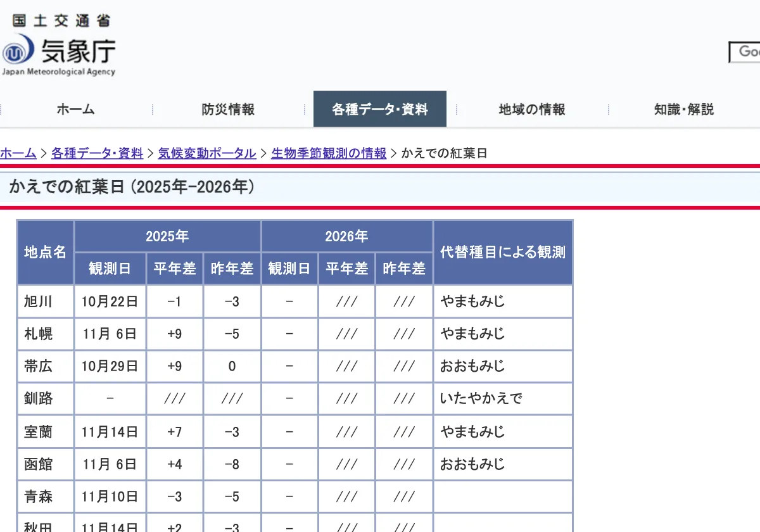The height and width of the screenshot is (532, 760).
Task: Open the ホーム navigation tab
Action: tap(76, 109)
